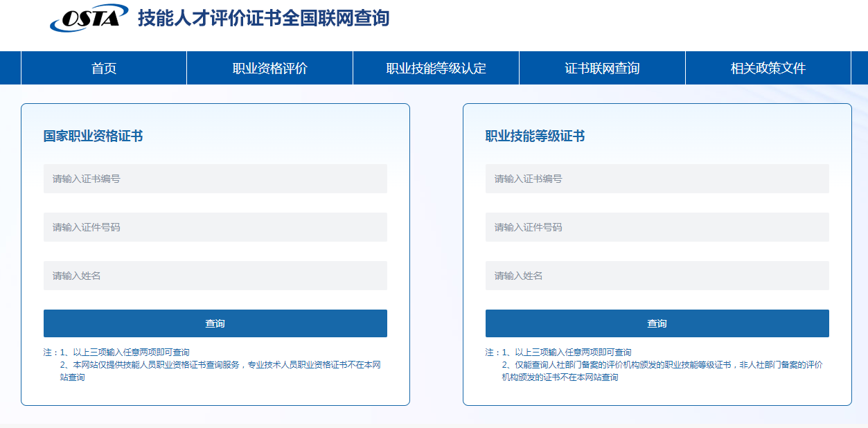Focus ID number field under 国家职业资格证书
Viewport: 868px width, 428px height.
pyautogui.click(x=215, y=227)
